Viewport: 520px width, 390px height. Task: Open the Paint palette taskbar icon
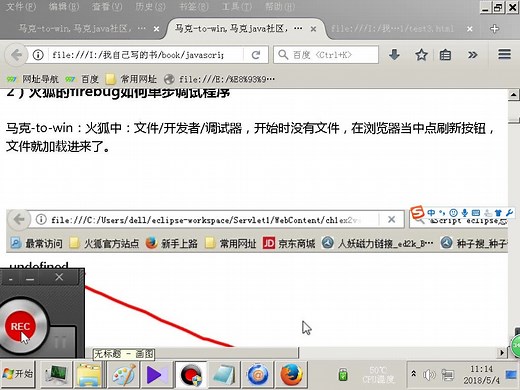coord(123,374)
